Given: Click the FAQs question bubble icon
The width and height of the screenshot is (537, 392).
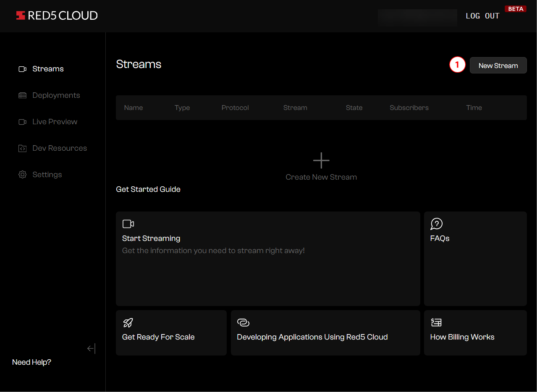Looking at the screenshot, I should click(437, 224).
